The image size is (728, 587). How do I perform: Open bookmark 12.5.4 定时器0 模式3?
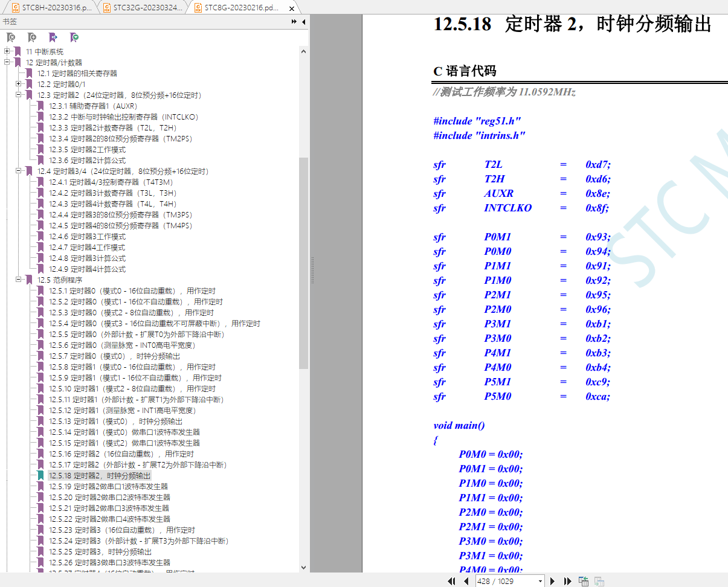click(155, 323)
